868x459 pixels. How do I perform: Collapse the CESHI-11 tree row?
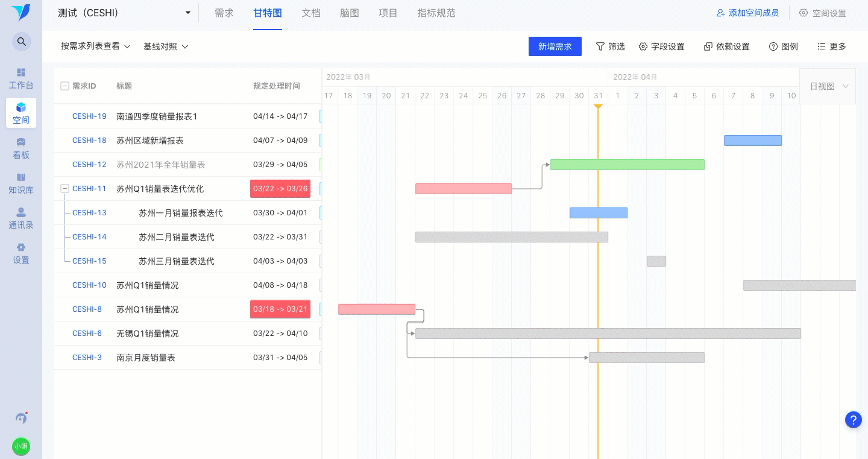(64, 189)
